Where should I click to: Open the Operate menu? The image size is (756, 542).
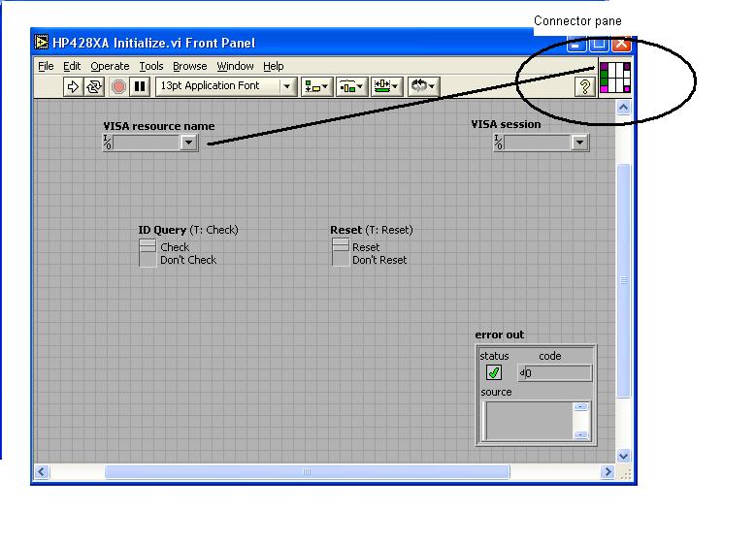[110, 66]
